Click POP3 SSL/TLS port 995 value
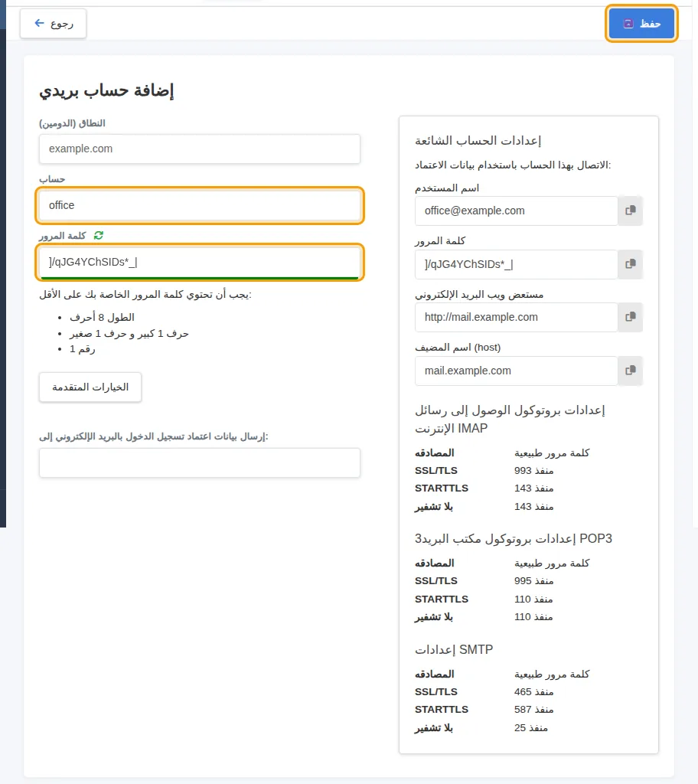The width and height of the screenshot is (698, 784). tap(534, 581)
